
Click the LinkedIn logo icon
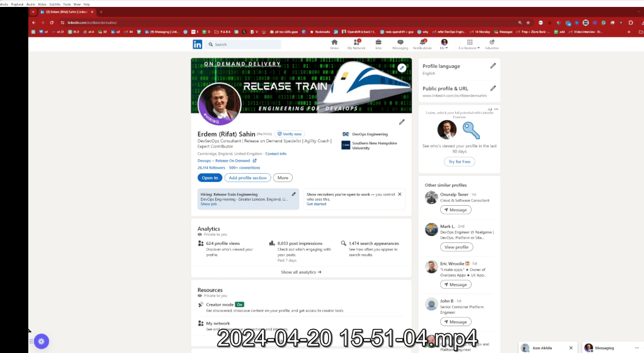click(197, 44)
